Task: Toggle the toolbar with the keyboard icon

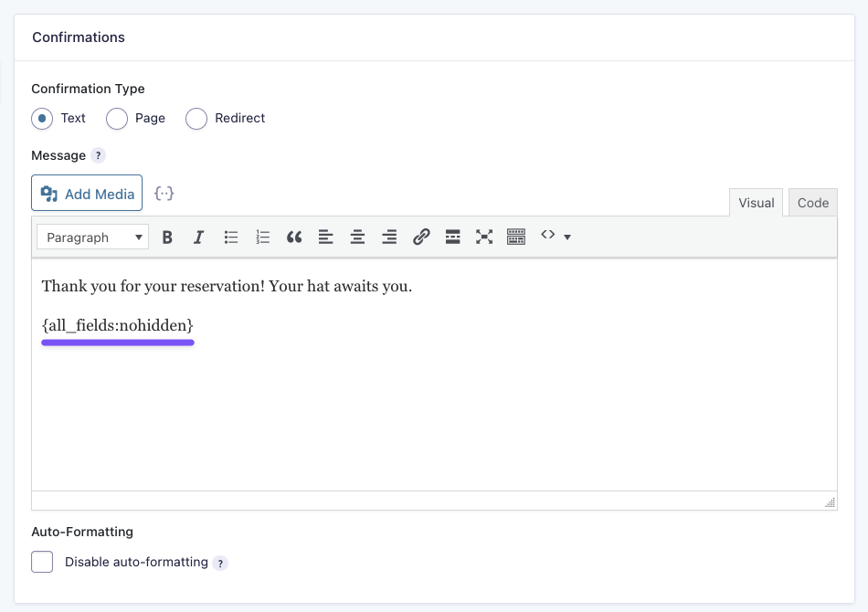Action: coord(516,237)
